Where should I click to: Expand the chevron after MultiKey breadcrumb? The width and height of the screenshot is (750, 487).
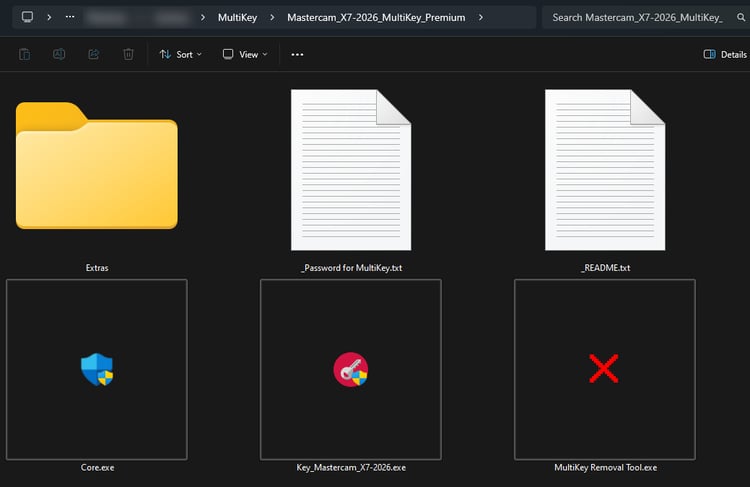(x=272, y=18)
